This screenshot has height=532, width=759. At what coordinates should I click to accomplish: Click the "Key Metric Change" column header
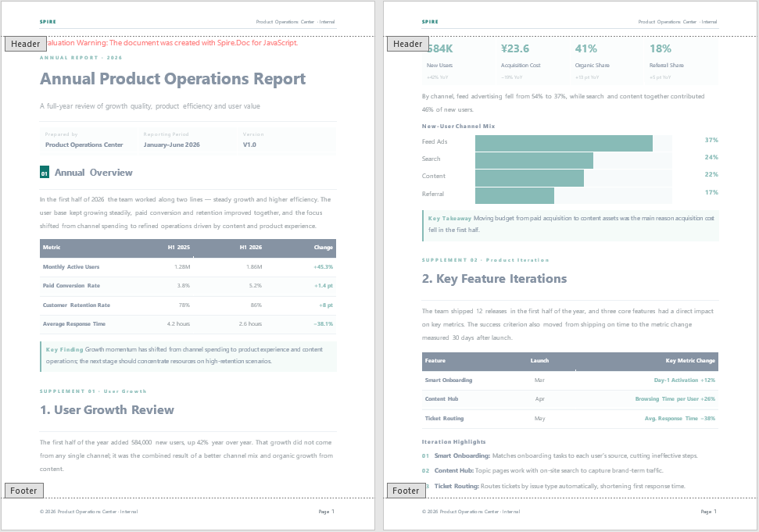[690, 360]
